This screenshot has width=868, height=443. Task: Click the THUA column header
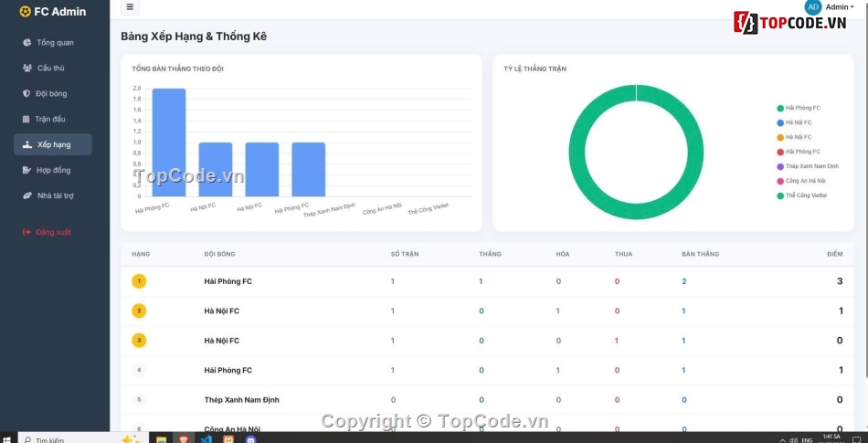(623, 254)
